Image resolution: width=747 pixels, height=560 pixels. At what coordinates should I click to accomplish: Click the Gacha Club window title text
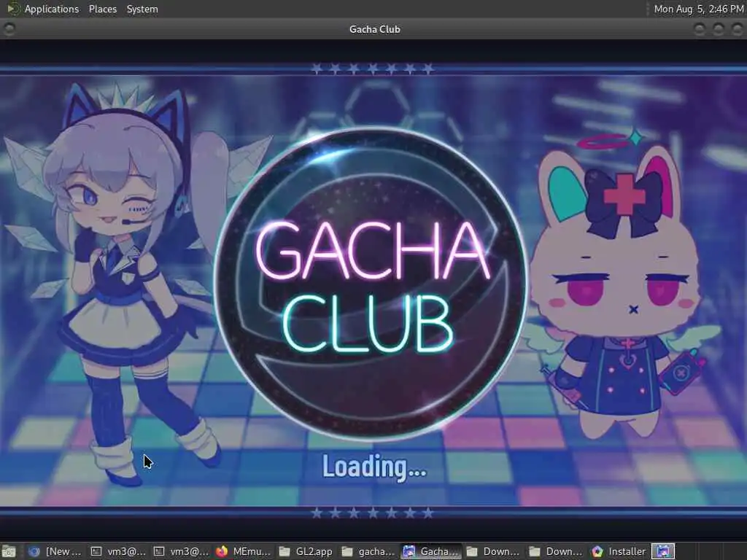coord(374,29)
